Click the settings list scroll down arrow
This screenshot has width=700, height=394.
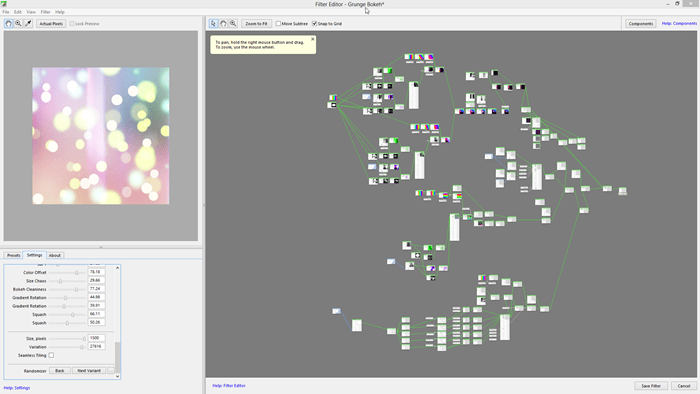(117, 376)
